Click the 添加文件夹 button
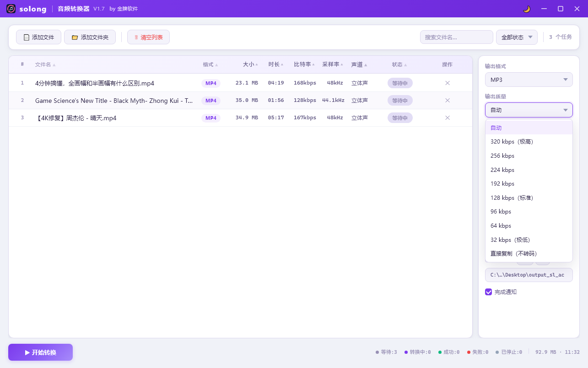Viewport: 588px width, 368px height. pos(90,37)
